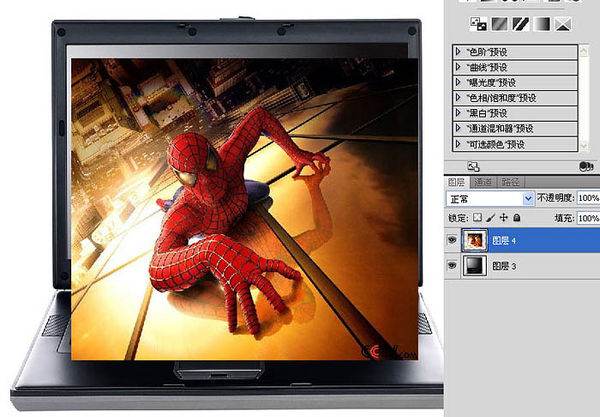This screenshot has width=600, height=417.
Task: Expand the "通道混和器" 预设 group
Action: 458,128
